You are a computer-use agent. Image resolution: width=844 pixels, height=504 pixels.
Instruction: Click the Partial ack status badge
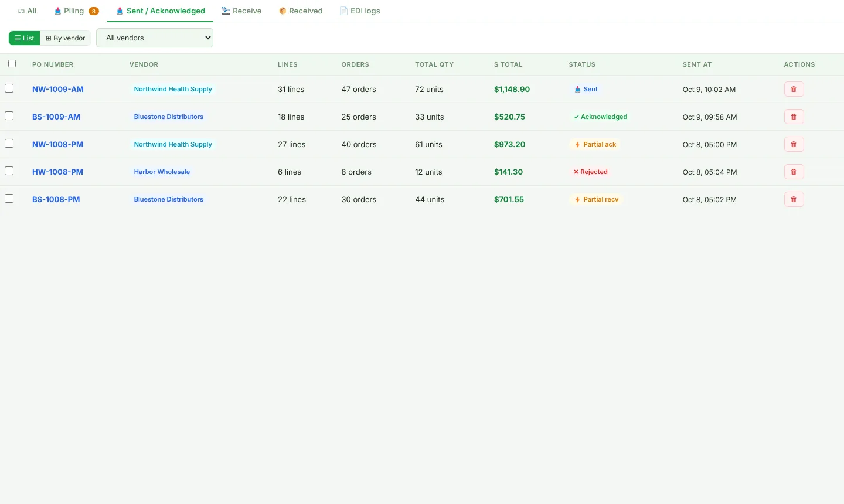coord(595,145)
